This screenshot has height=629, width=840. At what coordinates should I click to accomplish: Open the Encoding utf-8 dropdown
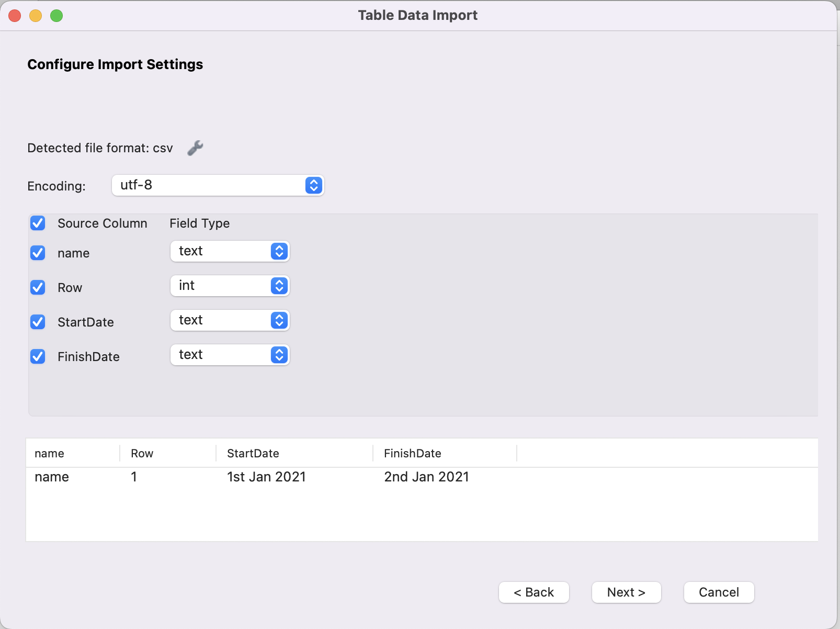click(x=218, y=185)
